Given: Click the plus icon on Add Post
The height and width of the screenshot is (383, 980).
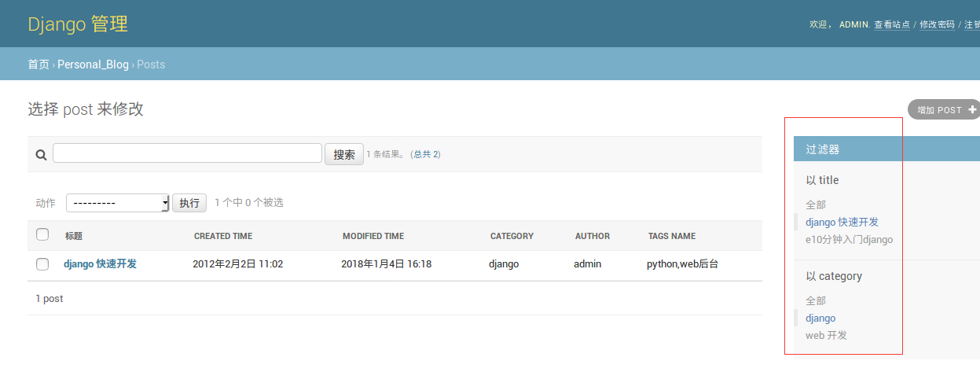Looking at the screenshot, I should pyautogui.click(x=972, y=110).
